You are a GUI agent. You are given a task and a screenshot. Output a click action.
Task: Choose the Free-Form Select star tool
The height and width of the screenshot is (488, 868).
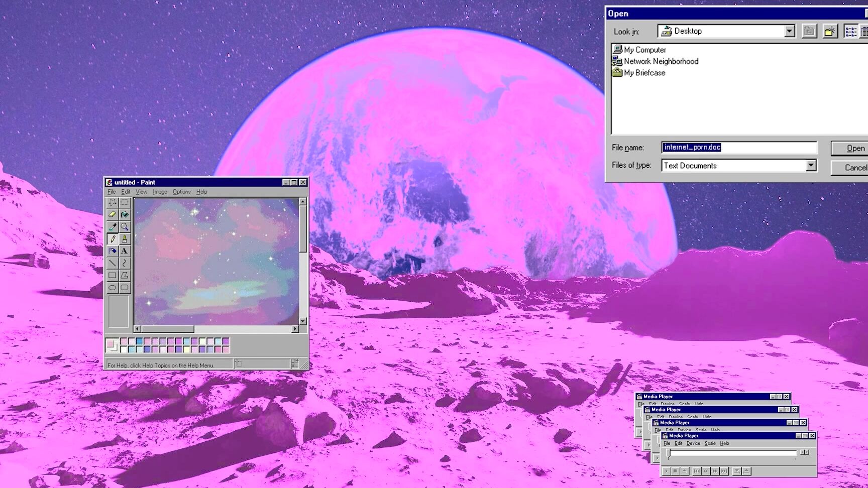113,202
